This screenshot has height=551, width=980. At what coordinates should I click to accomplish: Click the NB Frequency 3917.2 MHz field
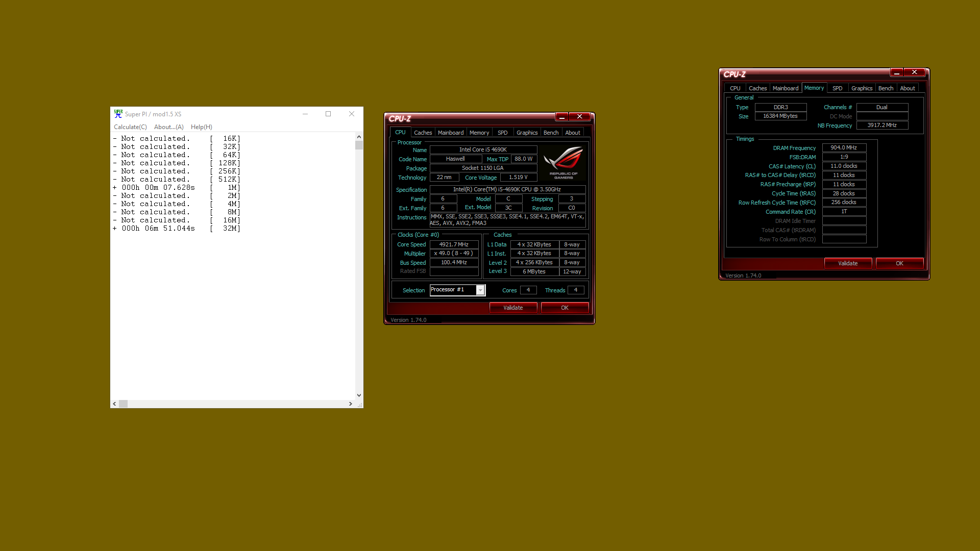882,126
